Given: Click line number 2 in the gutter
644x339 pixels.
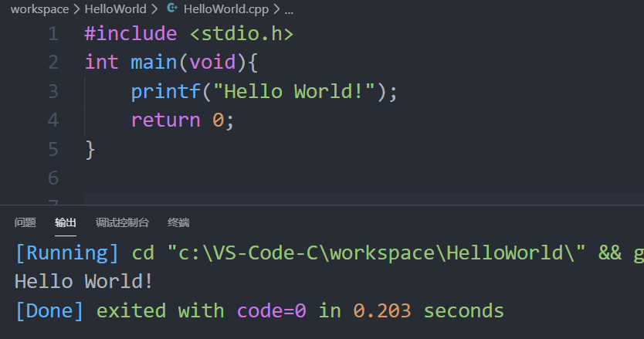Looking at the screenshot, I should (53, 63).
